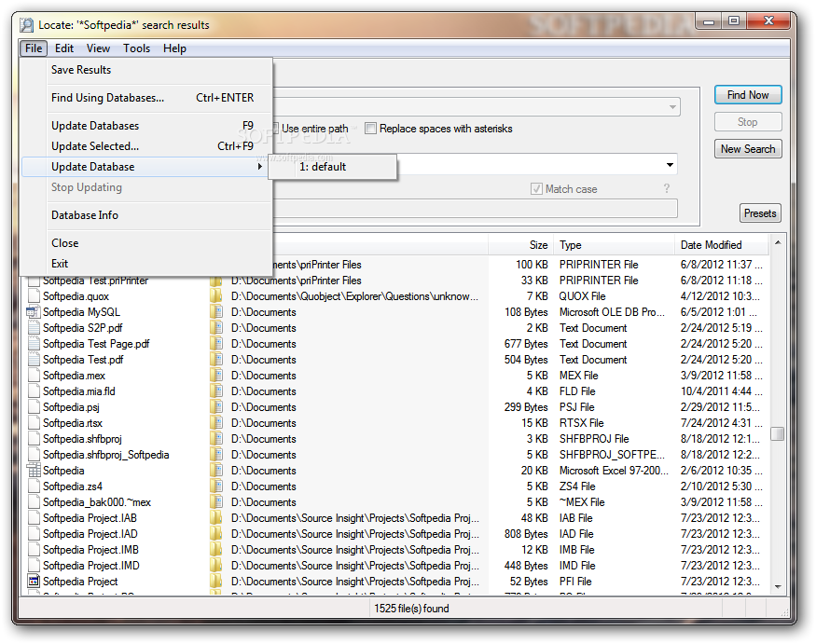816x644 pixels.
Task: Click the Locate magnifier icon in title bar
Action: click(26, 25)
